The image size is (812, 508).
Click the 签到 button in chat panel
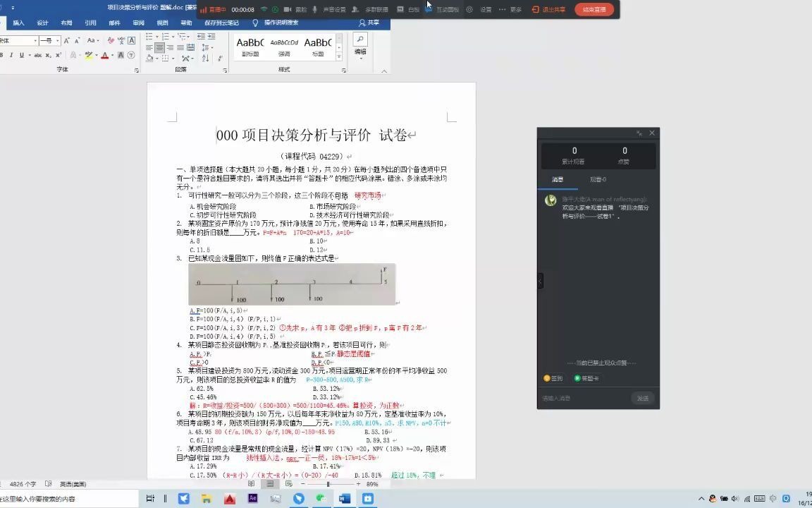pos(553,378)
